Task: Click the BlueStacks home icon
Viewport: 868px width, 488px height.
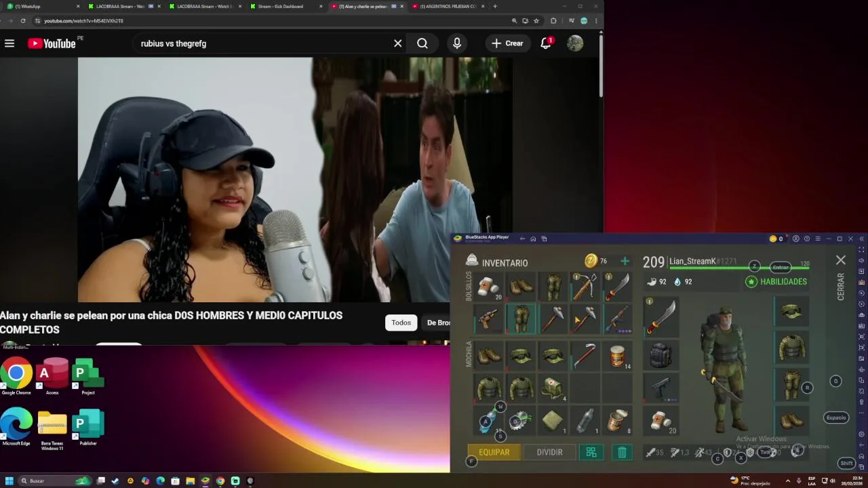Action: coord(533,239)
